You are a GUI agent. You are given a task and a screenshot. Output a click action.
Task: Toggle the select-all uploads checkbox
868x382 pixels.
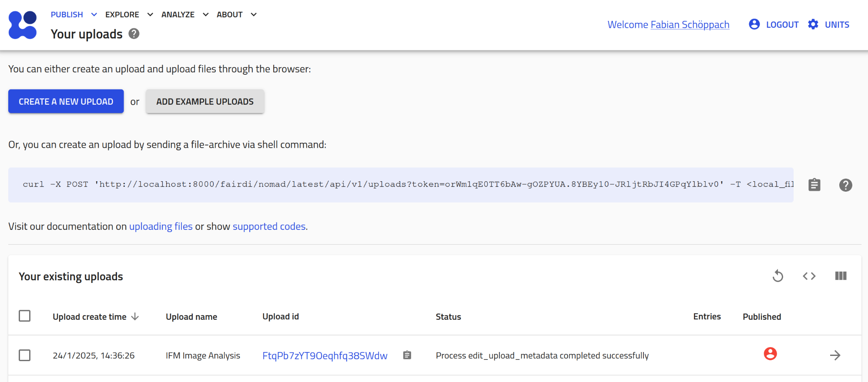(x=25, y=316)
